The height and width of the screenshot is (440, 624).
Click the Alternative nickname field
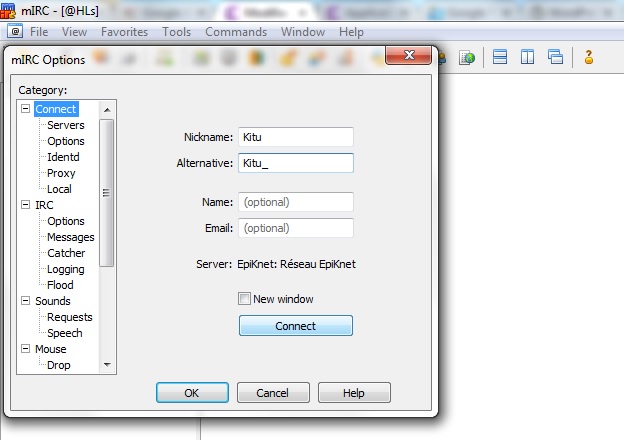pyautogui.click(x=296, y=163)
